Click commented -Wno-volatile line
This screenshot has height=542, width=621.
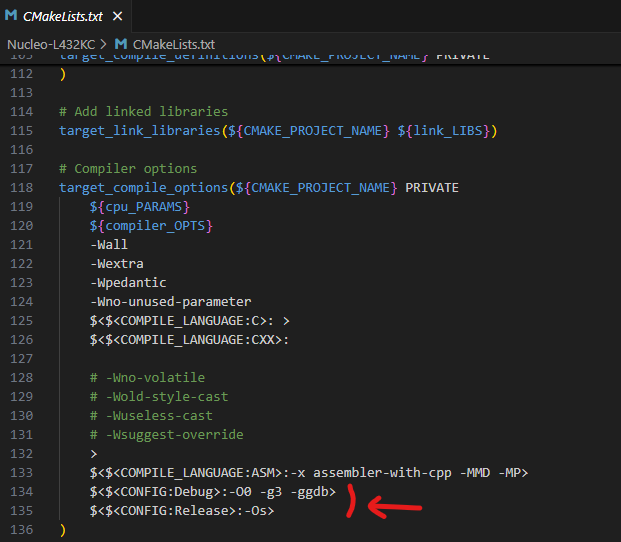coord(147,378)
